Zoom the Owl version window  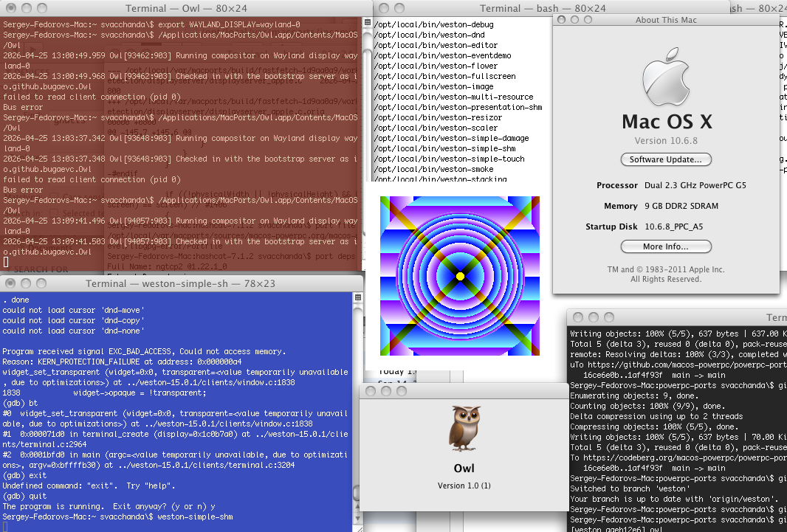[402, 390]
